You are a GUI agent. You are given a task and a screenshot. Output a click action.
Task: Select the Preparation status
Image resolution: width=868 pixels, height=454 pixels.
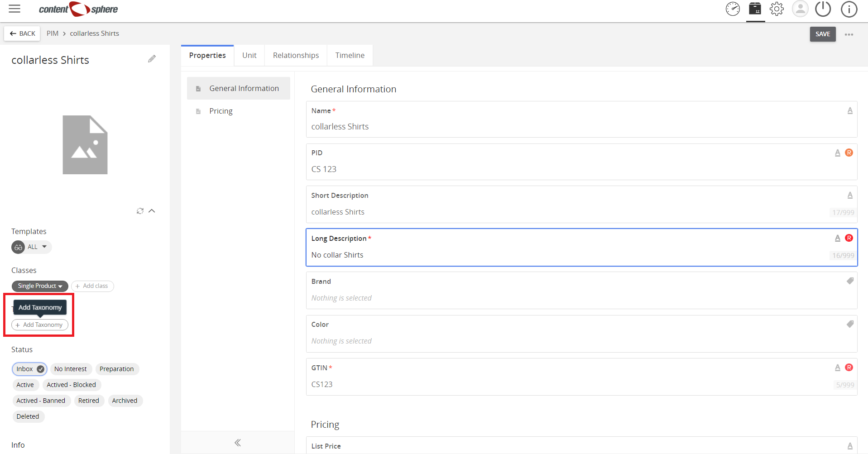click(117, 369)
